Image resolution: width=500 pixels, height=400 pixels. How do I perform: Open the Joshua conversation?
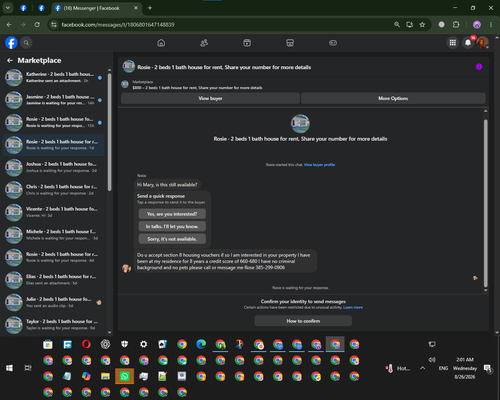pyautogui.click(x=53, y=167)
